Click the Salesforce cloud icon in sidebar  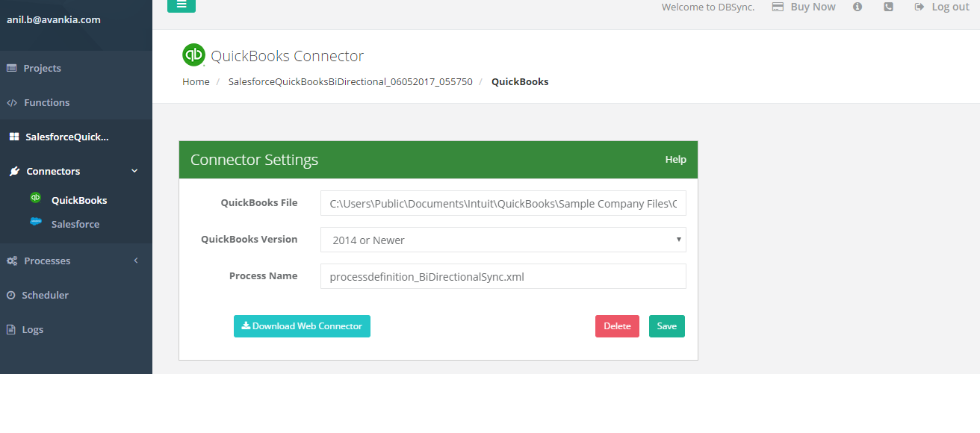35,222
